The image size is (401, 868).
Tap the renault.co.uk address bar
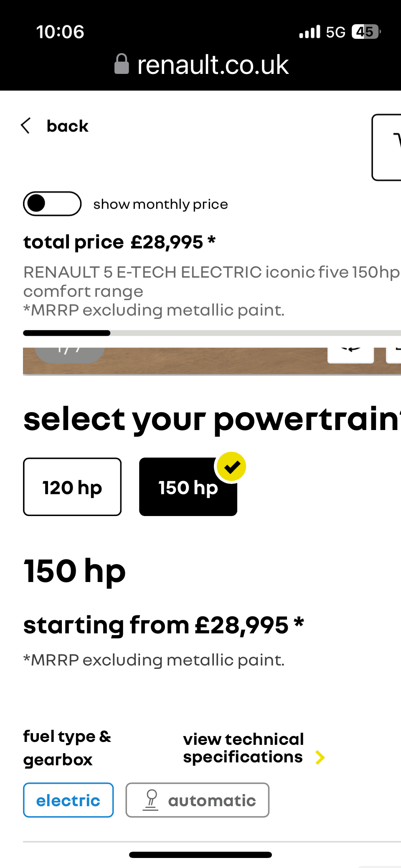coord(213,65)
